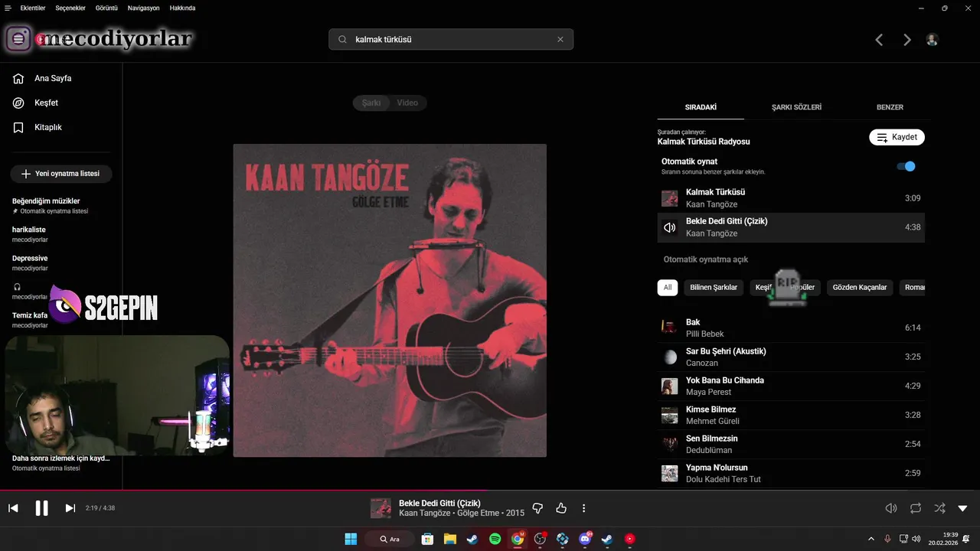
Task: Play Sar Bu Şehri (Akustik) by Canozan
Action: click(x=791, y=357)
